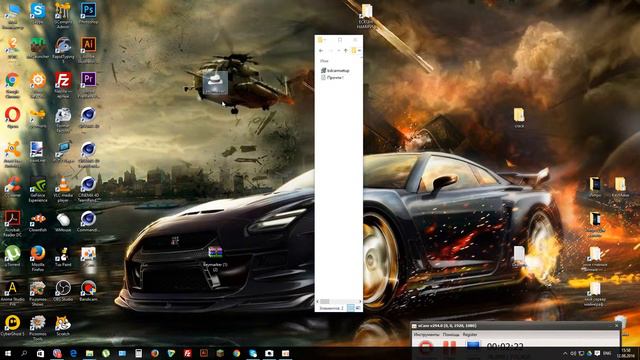Screen dimensions: 640x360
Task: Click Explorer back navigation arrow
Action: pos(321,51)
